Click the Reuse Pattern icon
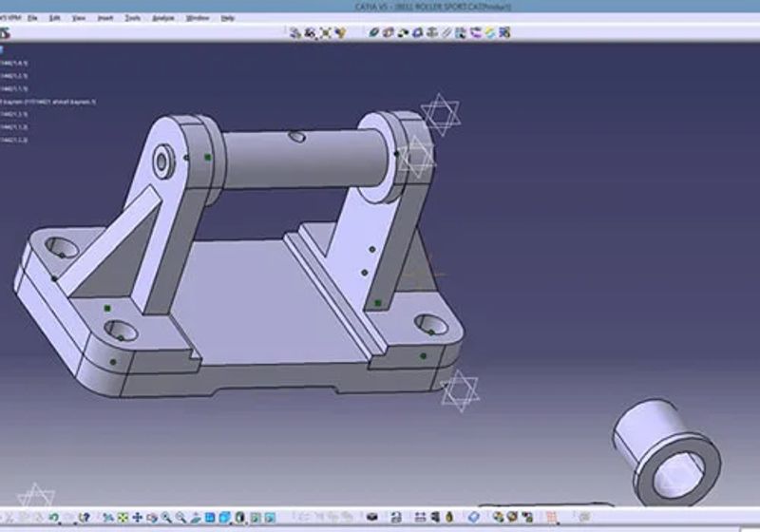Image resolution: width=760 pixels, height=532 pixels. tap(504, 32)
